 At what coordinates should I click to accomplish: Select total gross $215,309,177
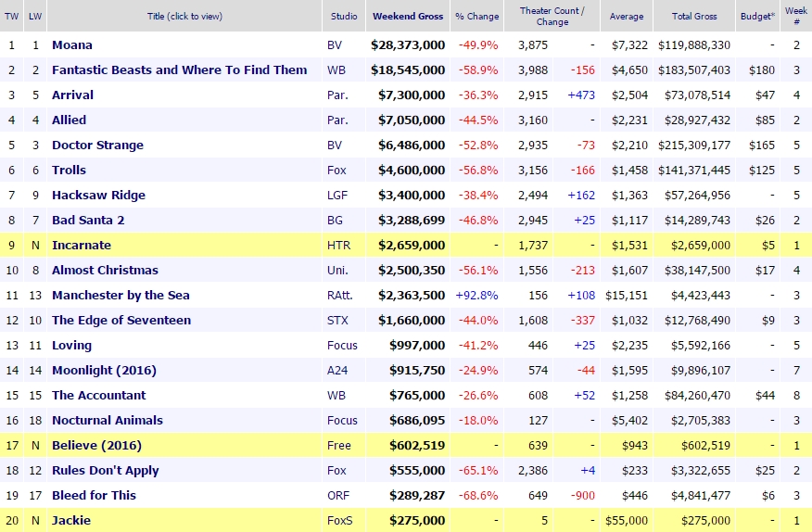[x=694, y=145]
